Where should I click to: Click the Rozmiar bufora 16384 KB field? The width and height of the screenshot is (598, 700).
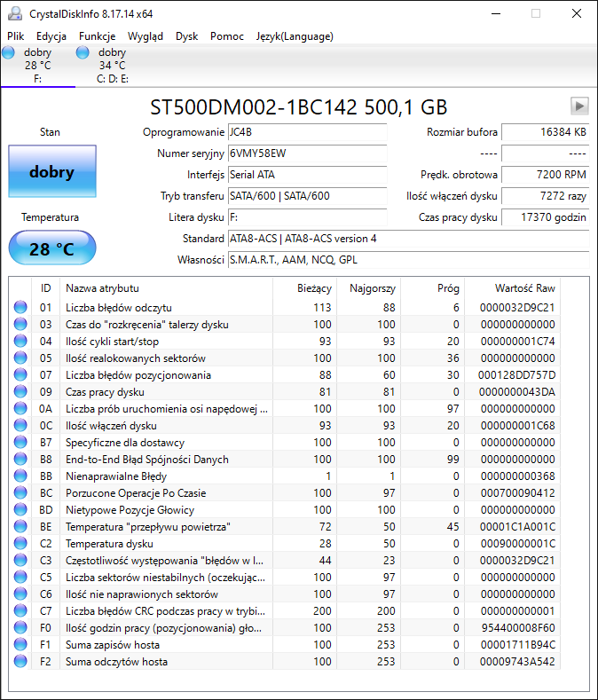(546, 132)
